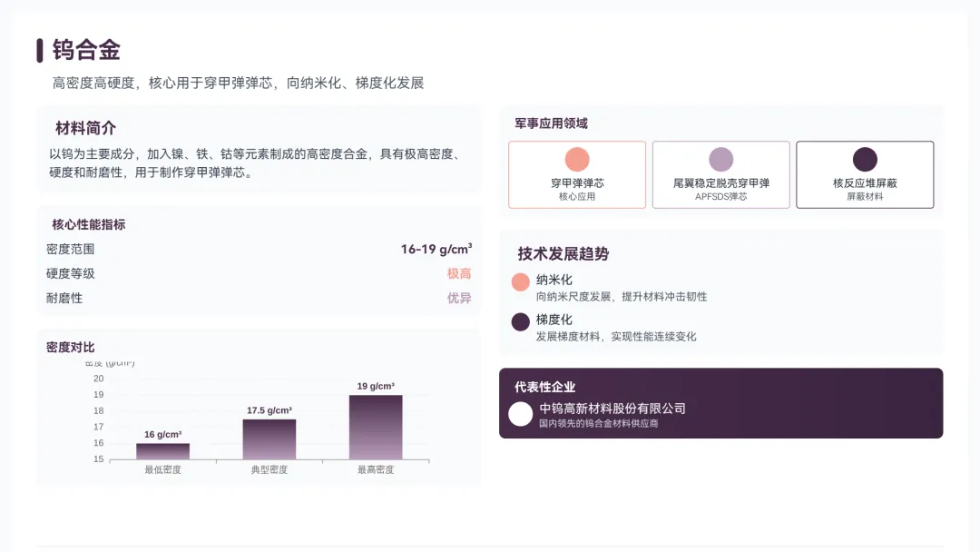
Task: Click the 硬度等级 label
Action: tap(70, 274)
